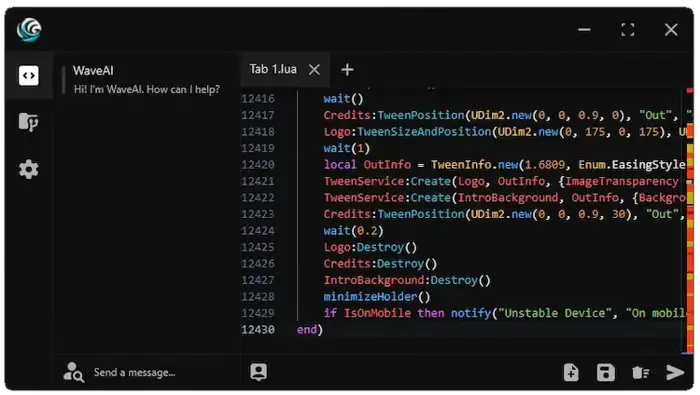Screen dimensions: 700x395
Task: Open the script hub sidebar icon
Action: [x=29, y=122]
